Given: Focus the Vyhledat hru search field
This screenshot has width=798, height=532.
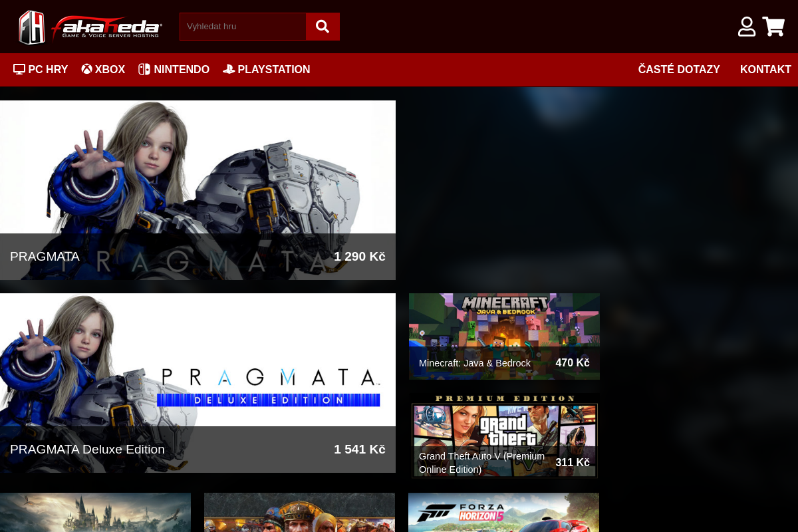Looking at the screenshot, I should (243, 27).
